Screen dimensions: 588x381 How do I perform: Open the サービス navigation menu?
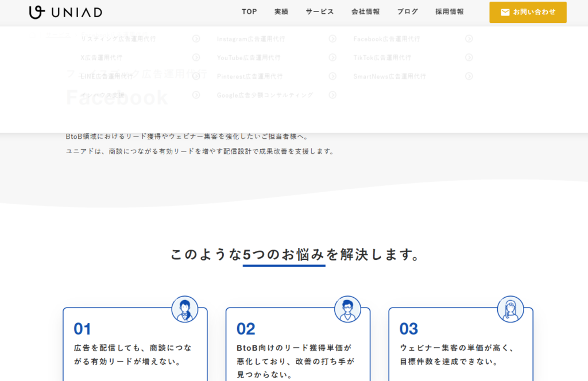pyautogui.click(x=319, y=11)
